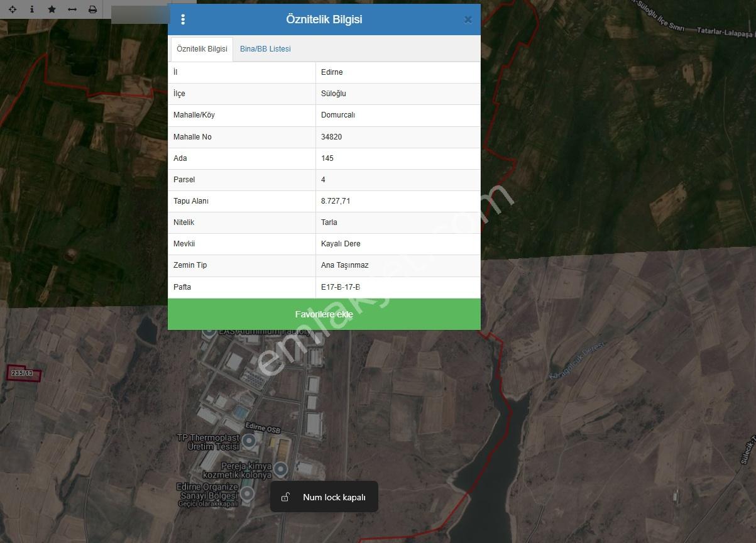Click the Mahalle/Köy row label
The width and height of the screenshot is (756, 543).
pos(194,115)
